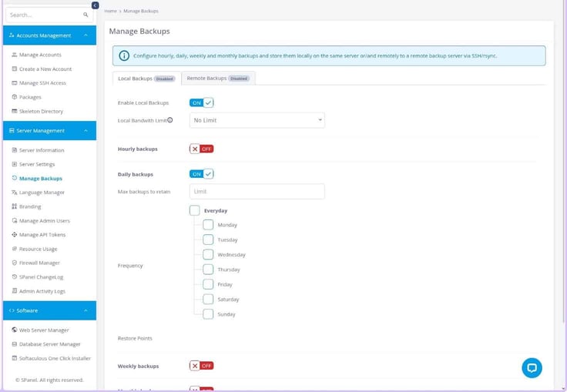This screenshot has height=392, width=567.
Task: Click the Manage SSH Access icon
Action: point(15,83)
